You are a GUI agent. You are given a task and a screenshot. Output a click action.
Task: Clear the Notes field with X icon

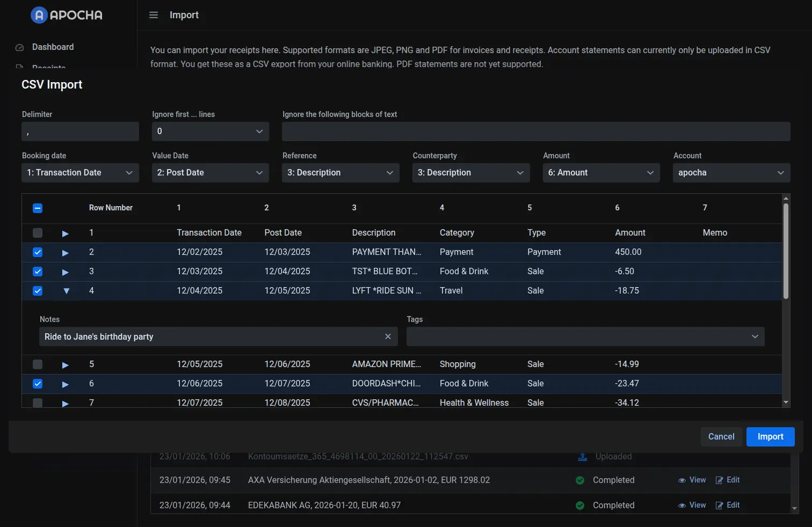click(x=388, y=336)
